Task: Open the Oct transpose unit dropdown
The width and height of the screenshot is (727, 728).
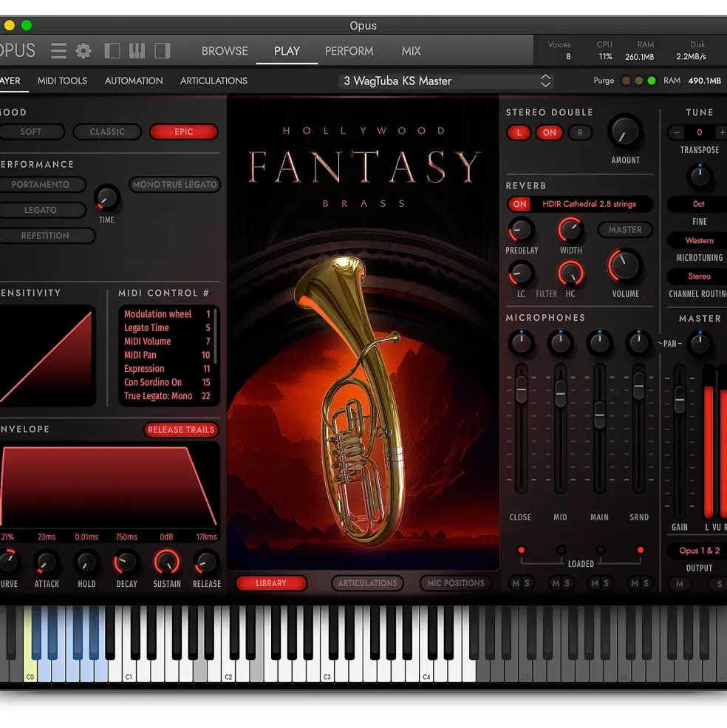Action: click(698, 204)
